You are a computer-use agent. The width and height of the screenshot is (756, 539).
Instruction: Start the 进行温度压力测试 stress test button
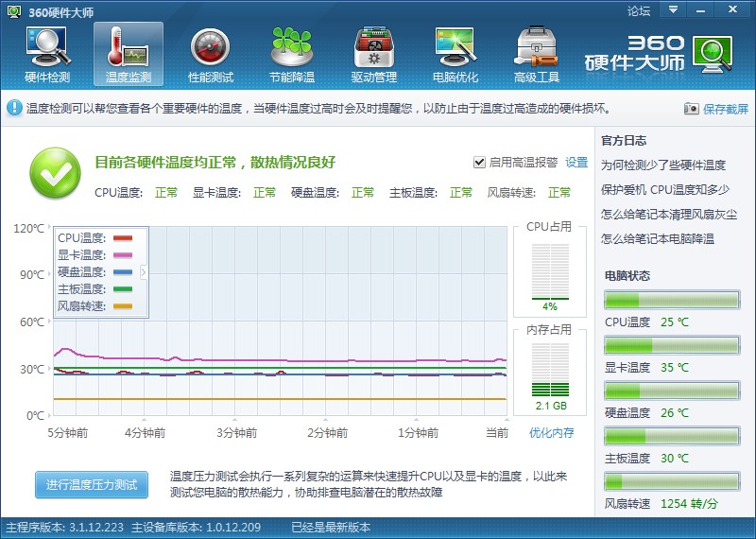[92, 484]
